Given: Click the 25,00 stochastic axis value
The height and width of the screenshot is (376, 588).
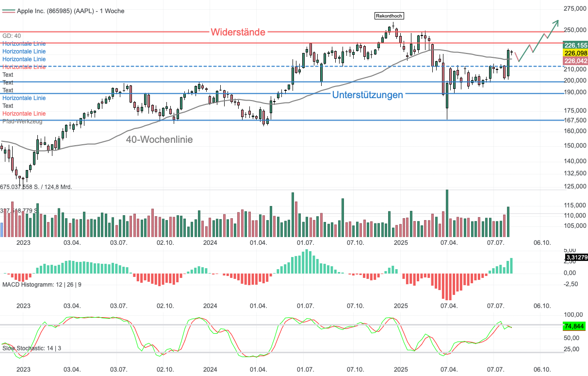Looking at the screenshot, I should click(x=571, y=349).
